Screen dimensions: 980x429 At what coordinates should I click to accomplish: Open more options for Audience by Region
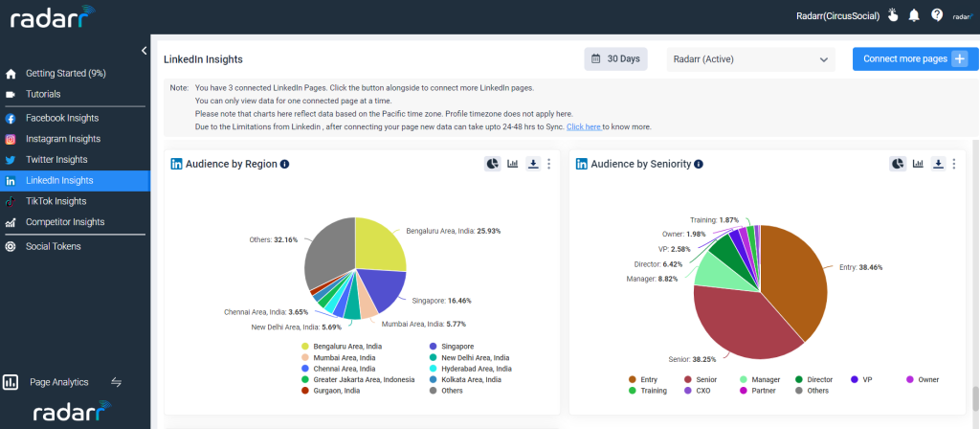click(x=548, y=164)
